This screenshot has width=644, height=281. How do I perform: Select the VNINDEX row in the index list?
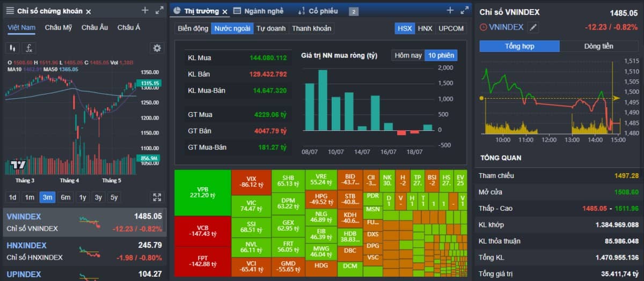(84, 222)
